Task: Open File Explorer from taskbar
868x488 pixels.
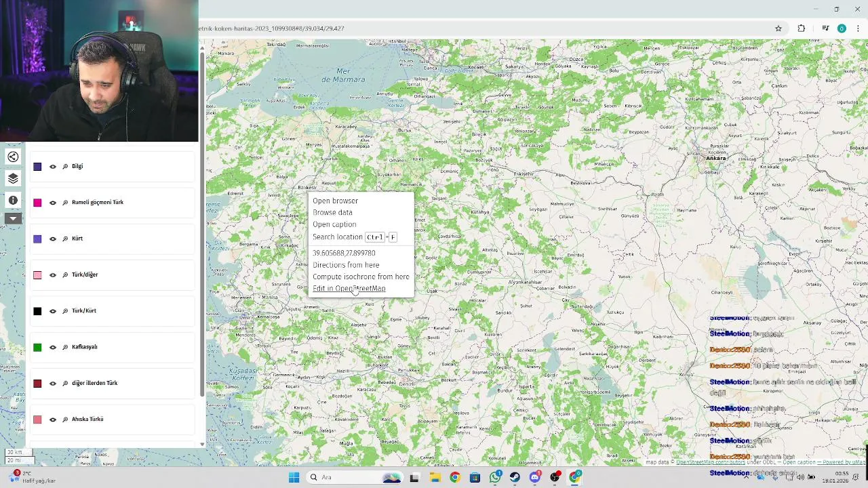Action: [x=435, y=477]
